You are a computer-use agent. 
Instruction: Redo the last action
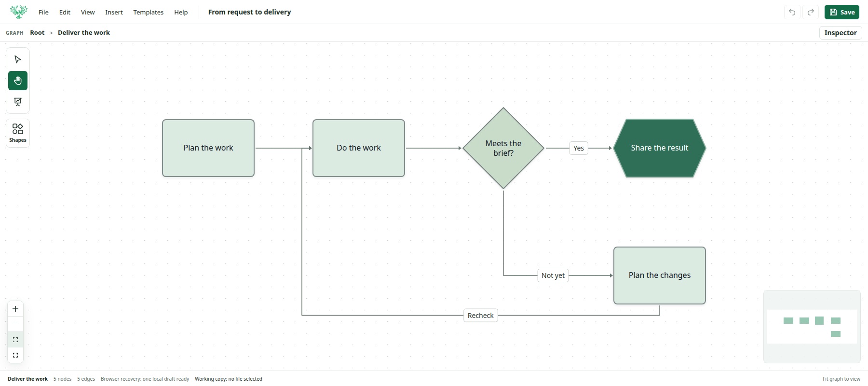pyautogui.click(x=811, y=12)
